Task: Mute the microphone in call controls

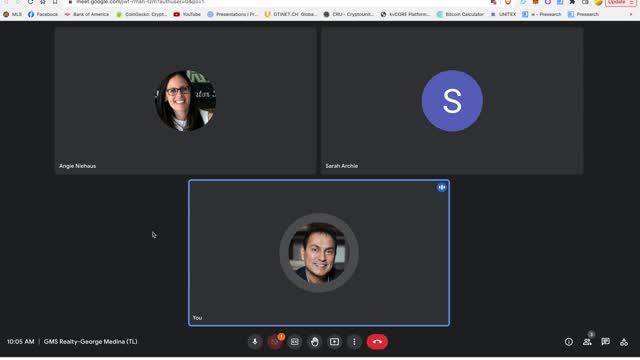Action: (x=255, y=342)
